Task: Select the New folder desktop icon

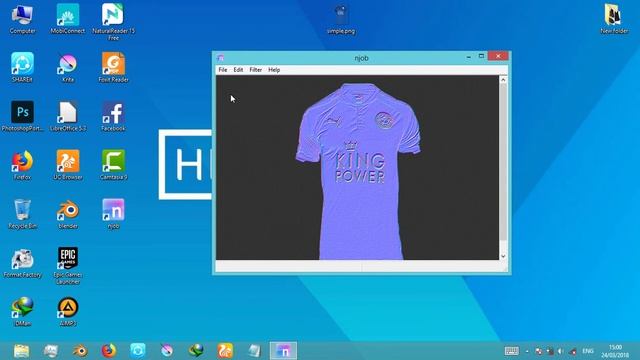Action: [614, 19]
